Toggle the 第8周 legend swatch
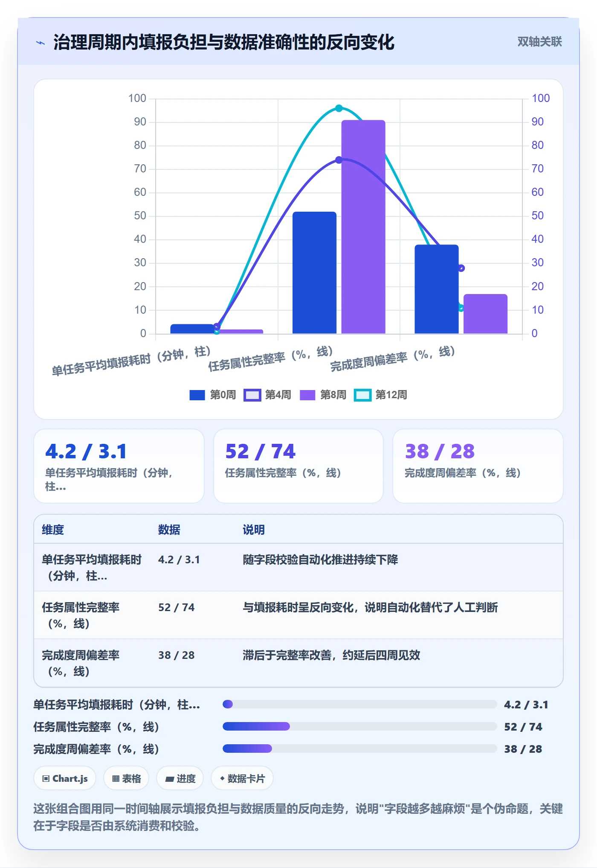Screen dimensions: 597x868 307,395
